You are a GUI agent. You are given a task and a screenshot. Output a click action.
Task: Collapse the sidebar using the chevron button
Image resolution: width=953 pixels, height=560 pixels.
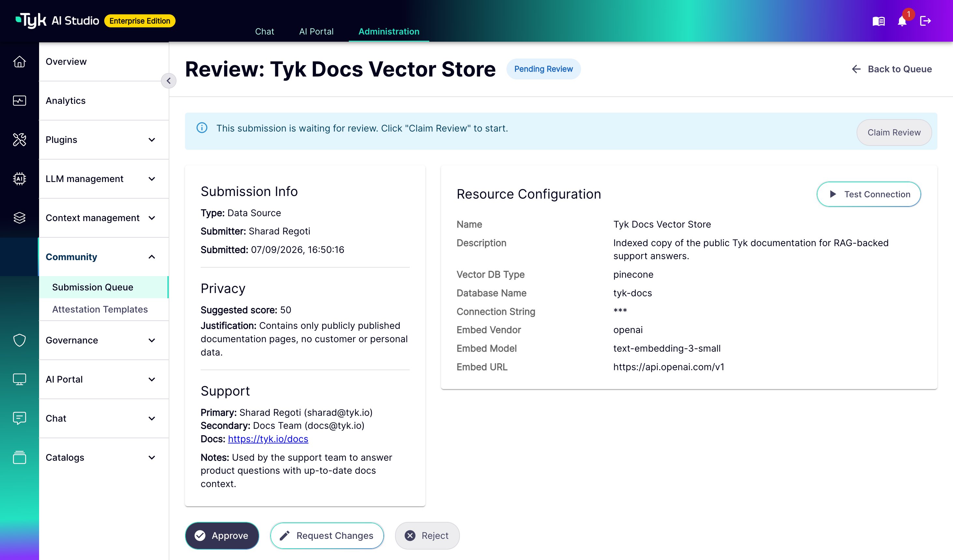(169, 80)
